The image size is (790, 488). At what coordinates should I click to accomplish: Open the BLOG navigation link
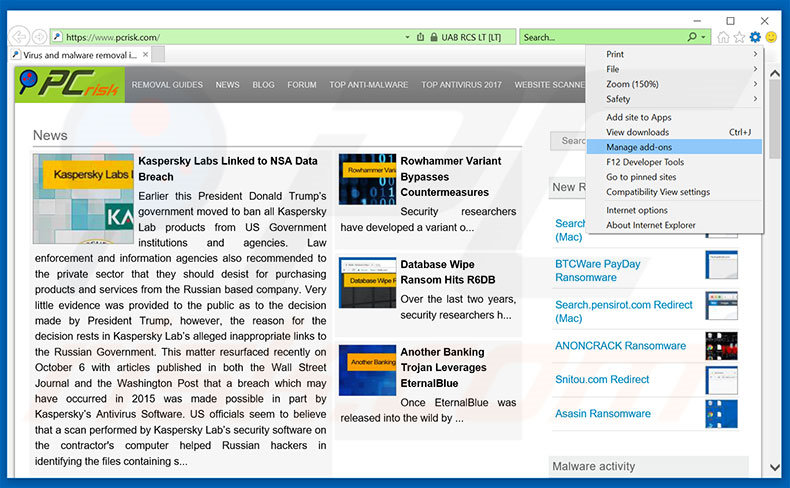[x=264, y=85]
